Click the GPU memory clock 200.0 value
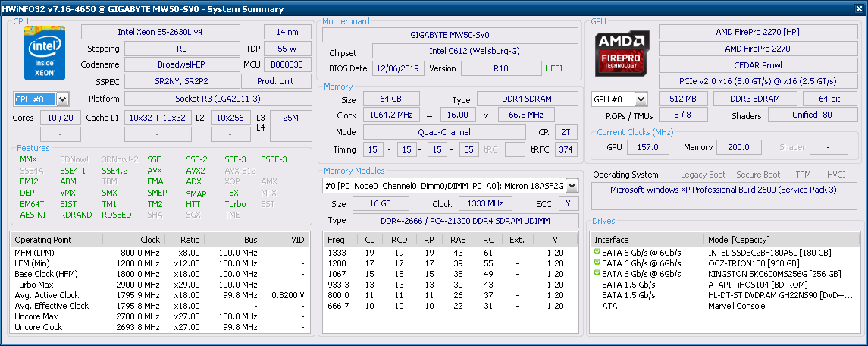Image resolution: width=868 pixels, height=346 pixels. click(x=738, y=147)
